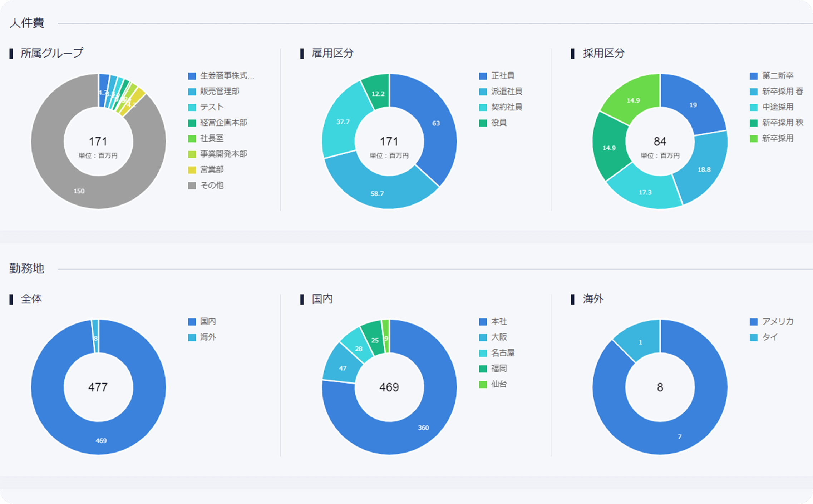Click 新卒採用 春 legend label

coord(782,92)
